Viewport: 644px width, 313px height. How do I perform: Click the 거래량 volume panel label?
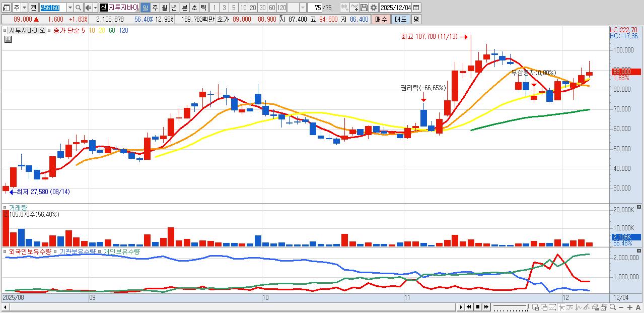click(18, 207)
